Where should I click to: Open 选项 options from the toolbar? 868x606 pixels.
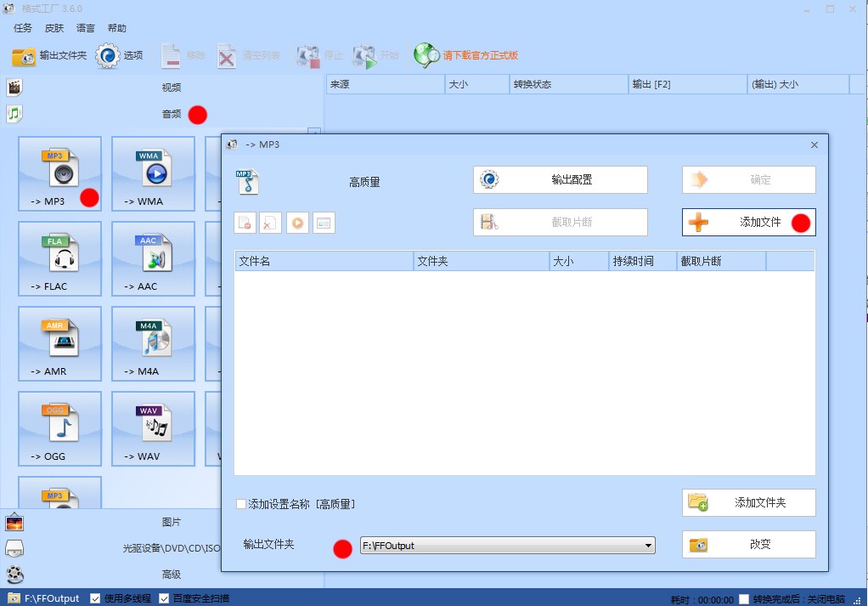click(x=121, y=55)
